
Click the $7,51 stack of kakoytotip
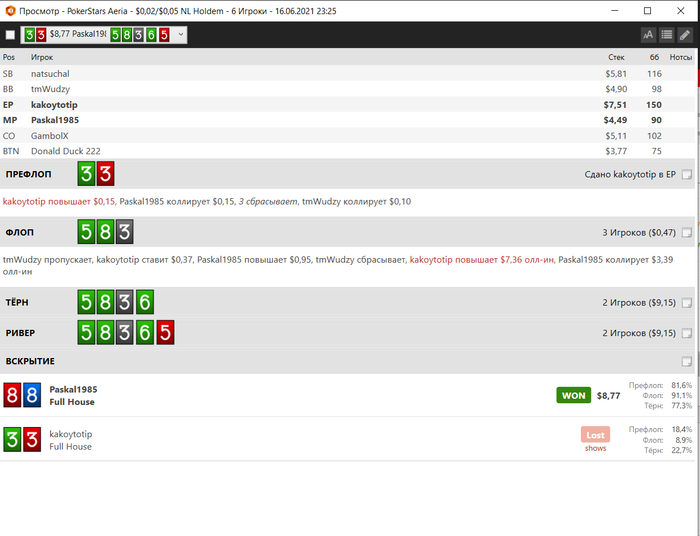(x=615, y=104)
